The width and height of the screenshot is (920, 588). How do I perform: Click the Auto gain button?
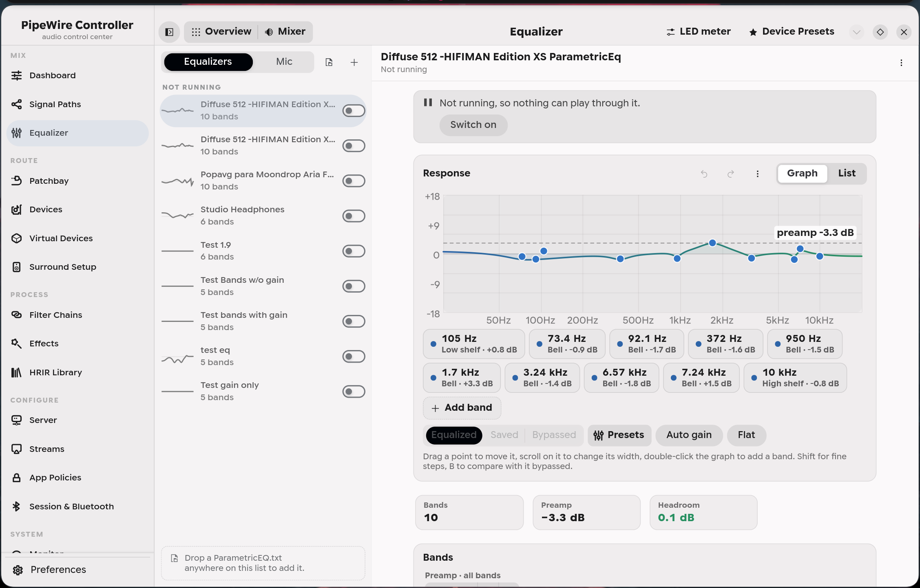coord(689,435)
